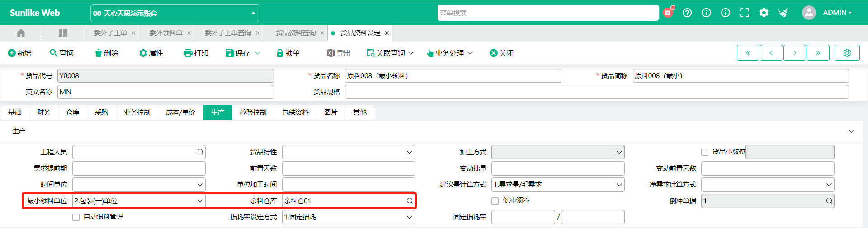
Task: Open 建议量计算方式 dropdown
Action: [558, 185]
